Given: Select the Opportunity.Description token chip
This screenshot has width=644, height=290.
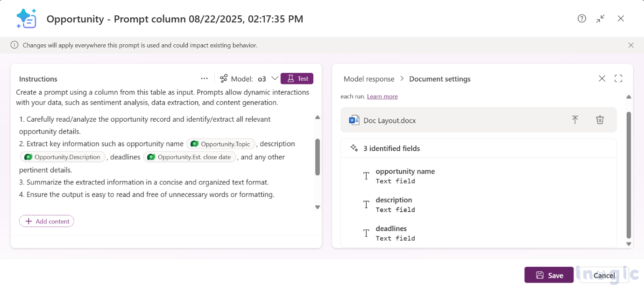Looking at the screenshot, I should click(63, 157).
